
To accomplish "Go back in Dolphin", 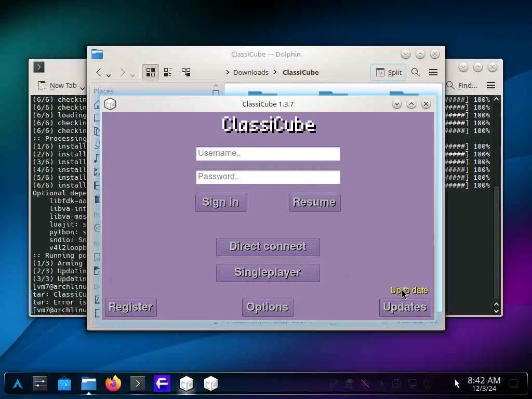I will tap(99, 72).
